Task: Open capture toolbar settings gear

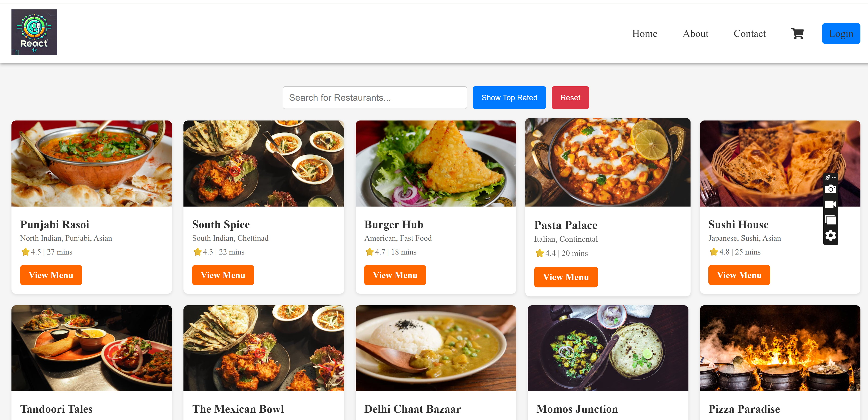Action: (830, 235)
